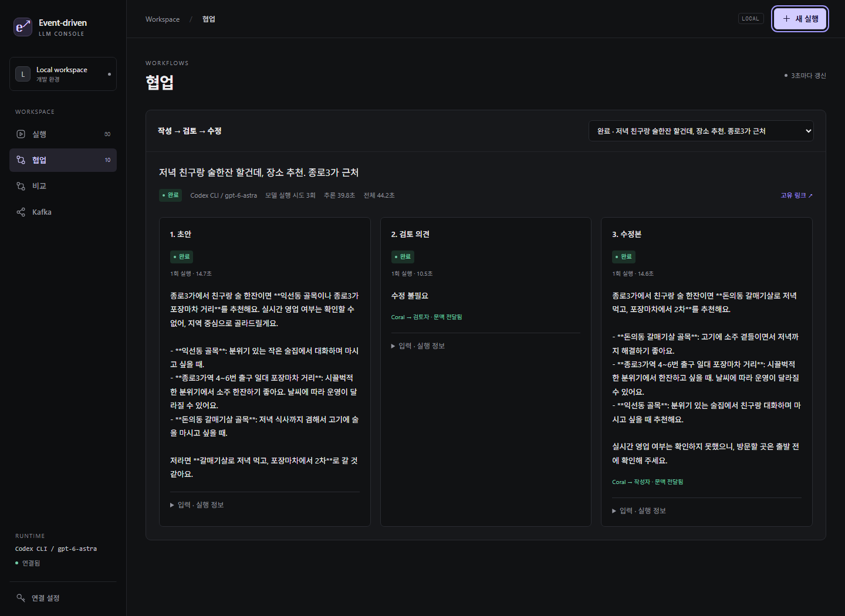Click 'Coral → 작성자 · 문맥 전달됨' text
Screen dimensions: 845x616
[647, 482]
